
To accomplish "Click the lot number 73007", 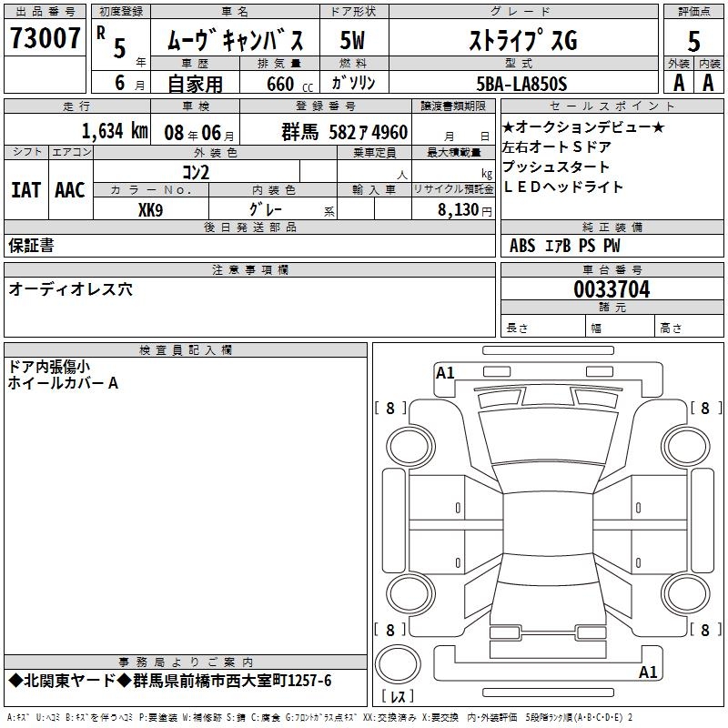I will coord(45,40).
